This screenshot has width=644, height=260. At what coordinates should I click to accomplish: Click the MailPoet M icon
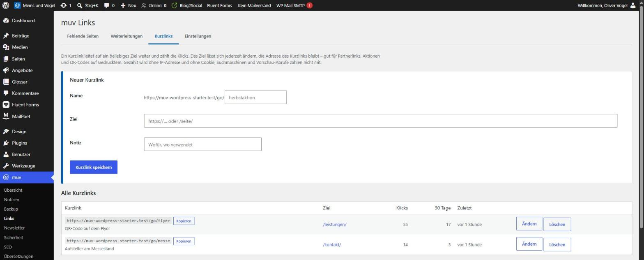[x=6, y=116]
